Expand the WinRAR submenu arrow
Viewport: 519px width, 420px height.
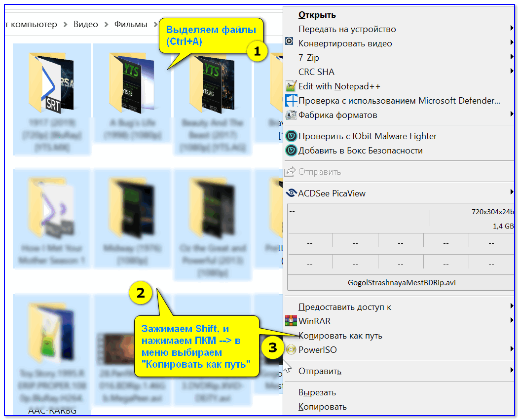(x=512, y=320)
